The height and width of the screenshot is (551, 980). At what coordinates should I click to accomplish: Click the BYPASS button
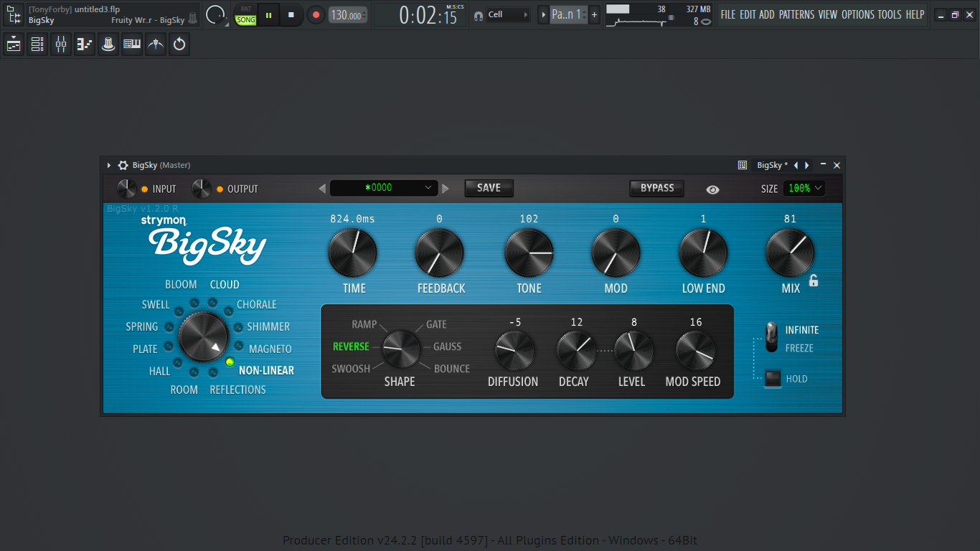tap(657, 188)
